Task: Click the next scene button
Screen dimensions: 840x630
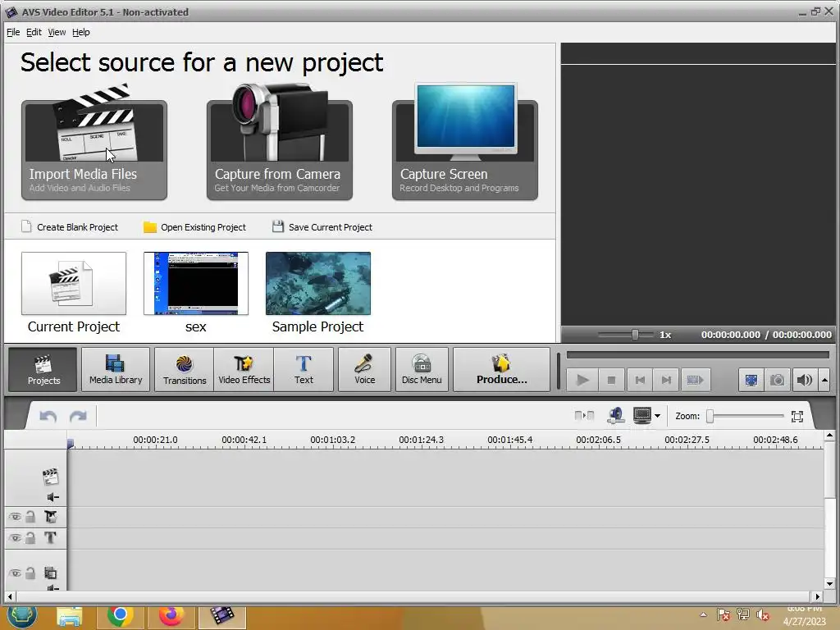Action: 695,381
